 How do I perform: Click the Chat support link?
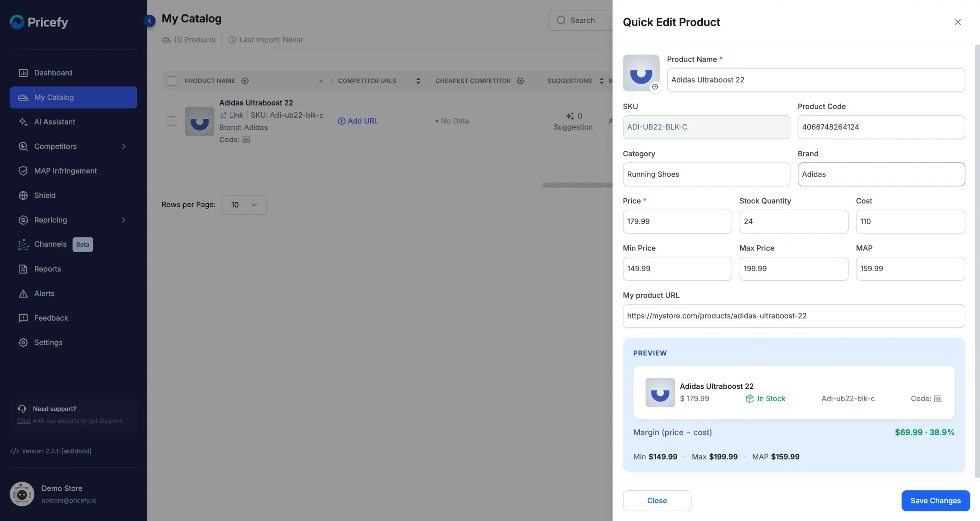[x=23, y=421]
